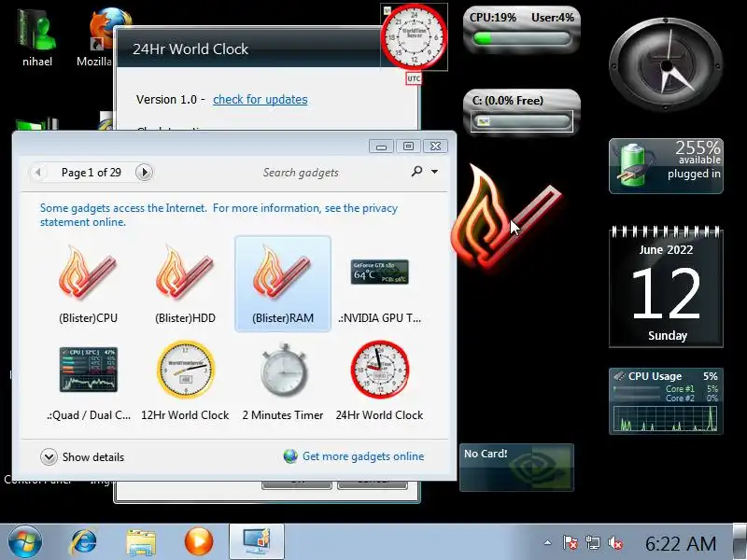This screenshot has height=560, width=747.
Task: Launch Windows Media Player from taskbar
Action: pos(199,542)
